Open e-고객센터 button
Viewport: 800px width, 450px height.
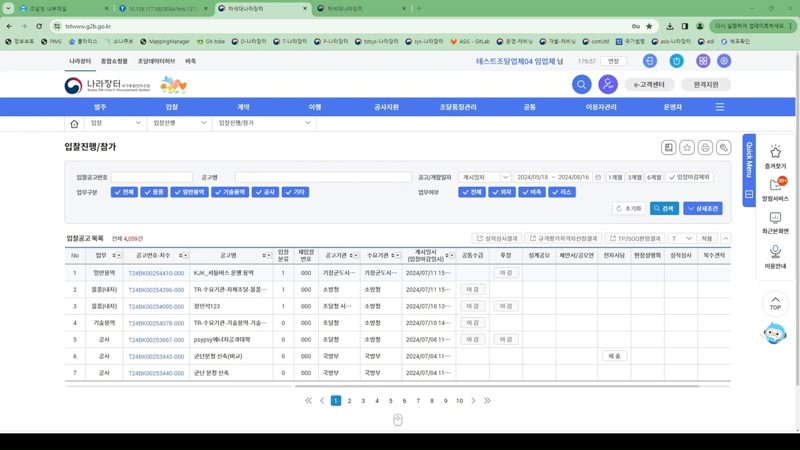click(649, 85)
